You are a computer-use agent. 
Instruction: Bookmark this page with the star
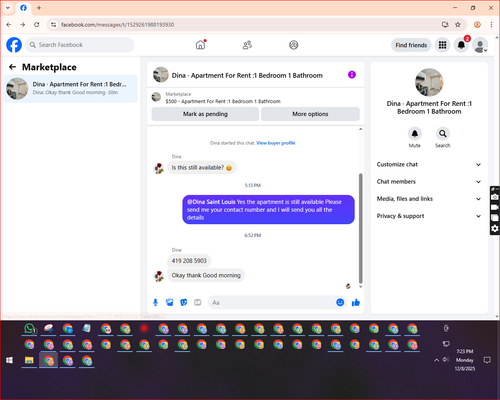[x=458, y=24]
